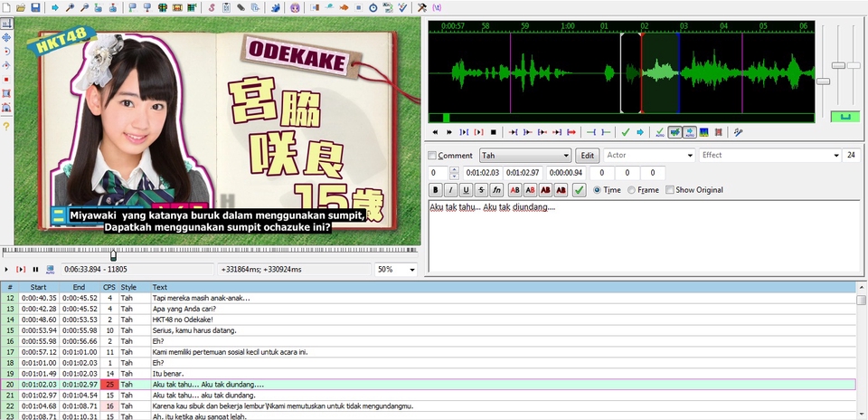The width and height of the screenshot is (868, 420).
Task: Open Options (hammer and wrench icon)
Action: (x=422, y=8)
